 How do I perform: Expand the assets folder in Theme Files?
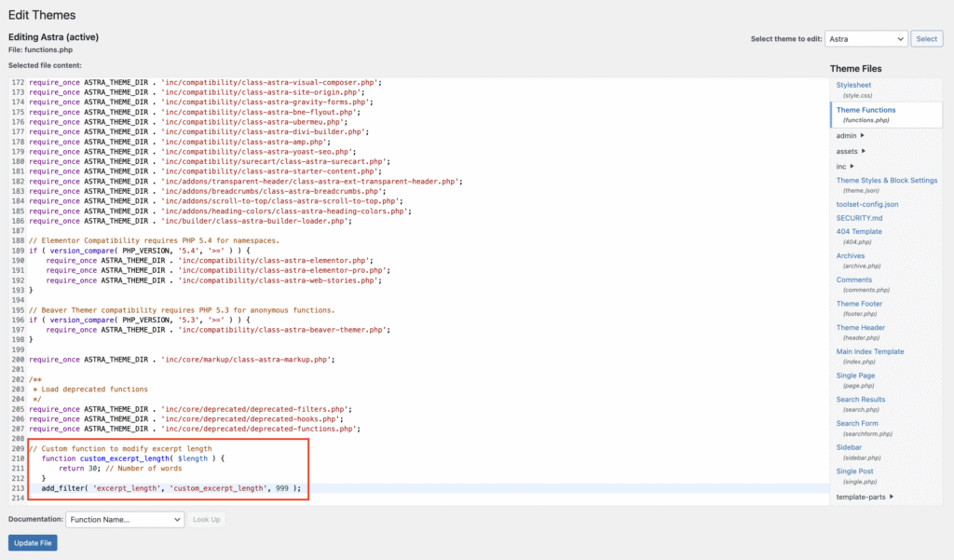click(846, 150)
